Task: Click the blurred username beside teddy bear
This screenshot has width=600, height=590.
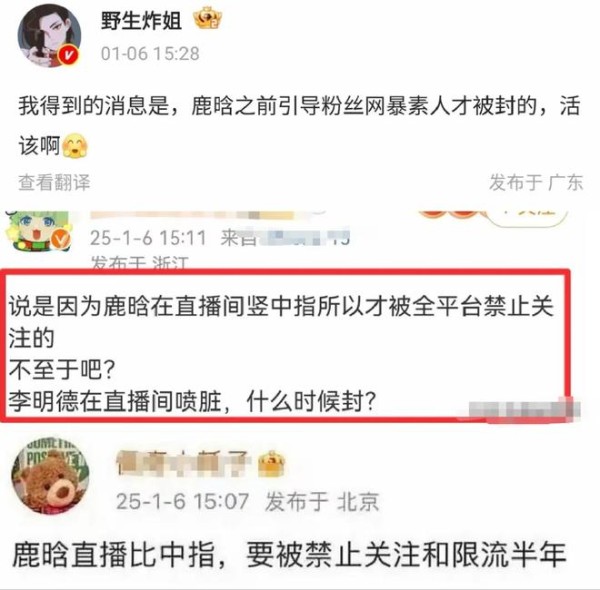Action: coord(183,463)
